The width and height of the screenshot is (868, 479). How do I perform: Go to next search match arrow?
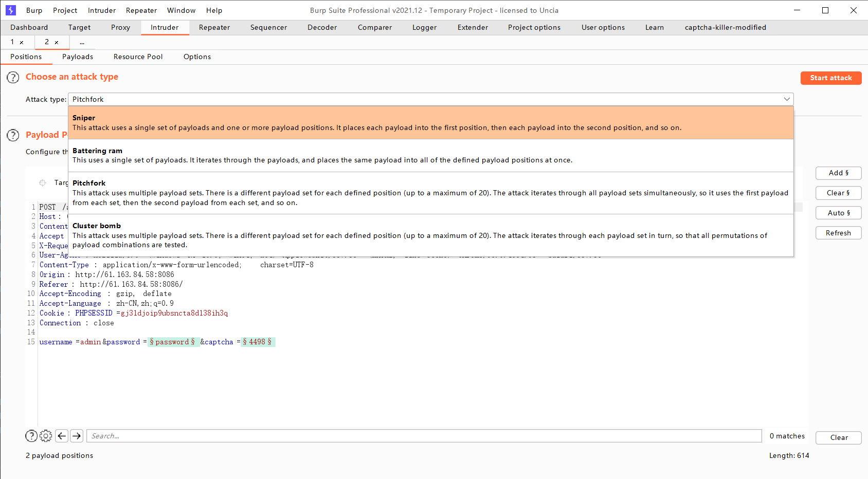click(x=77, y=436)
